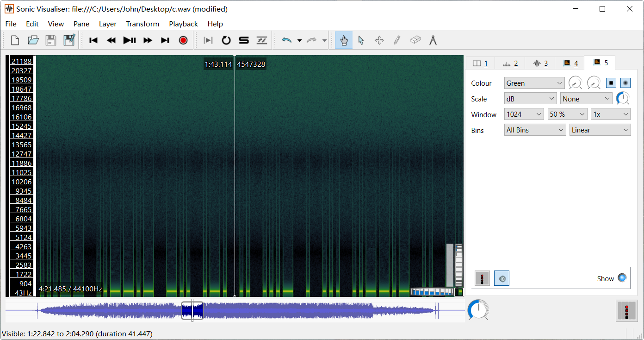644x340 pixels.
Task: Select the Edit crosshair tool
Action: [379, 40]
